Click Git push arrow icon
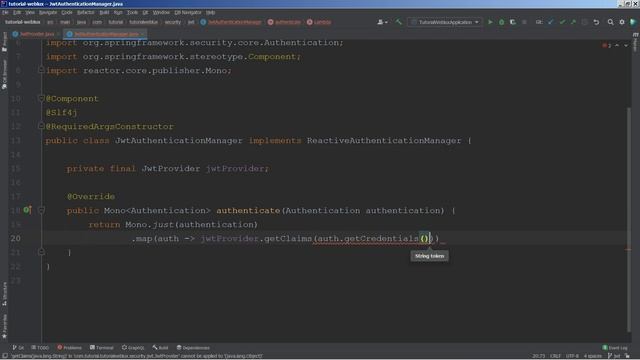Image resolution: width=640 pixels, height=360 pixels. pyautogui.click(x=573, y=22)
